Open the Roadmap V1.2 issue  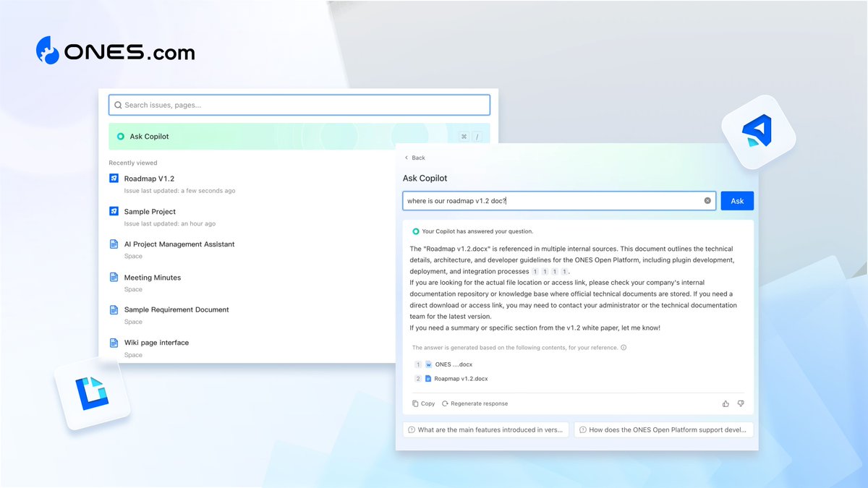tap(149, 179)
